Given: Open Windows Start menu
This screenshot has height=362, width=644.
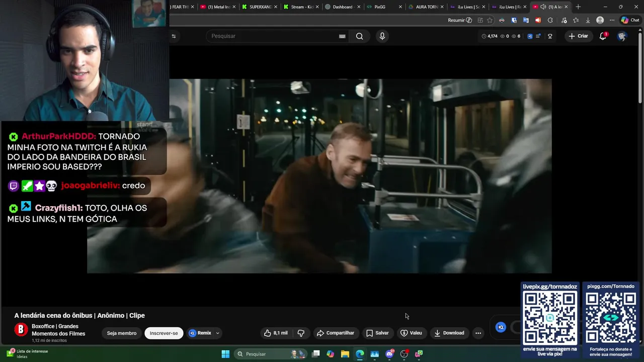Looking at the screenshot, I should tap(225, 354).
